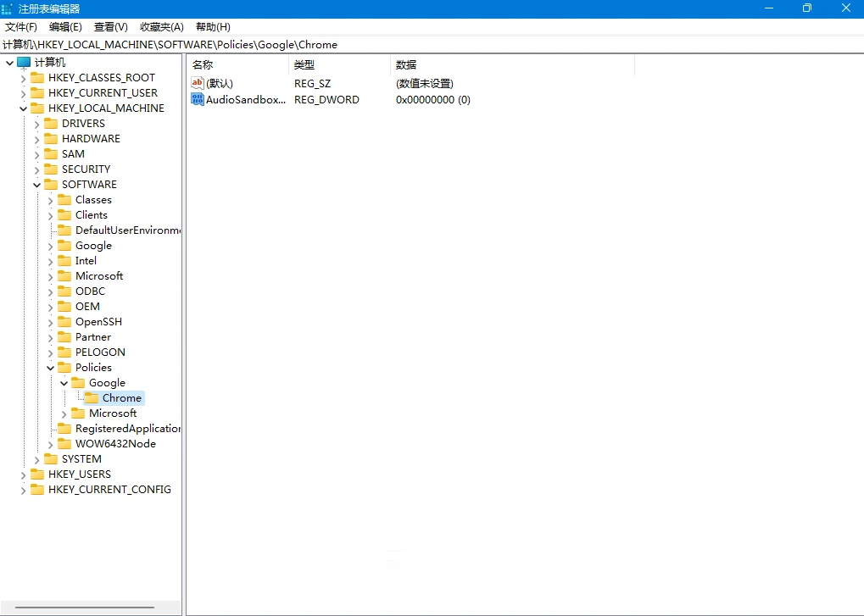Click the registry path address bar
Image resolution: width=864 pixels, height=616 pixels.
tap(432, 45)
